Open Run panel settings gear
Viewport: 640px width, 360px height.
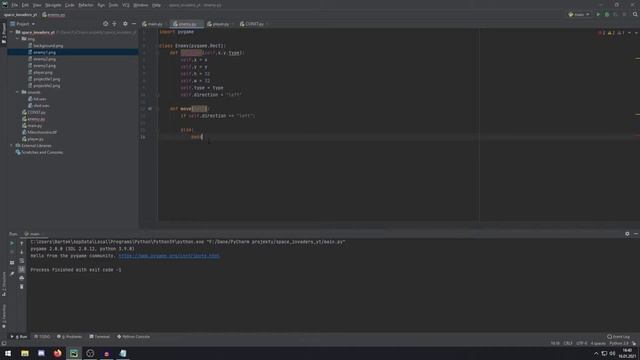[627, 234]
